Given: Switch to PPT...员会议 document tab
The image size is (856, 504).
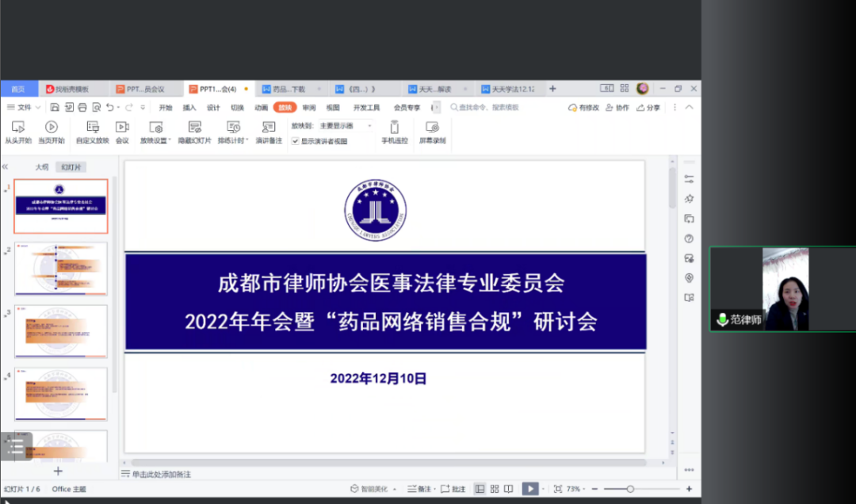Looking at the screenshot, I should (x=145, y=89).
